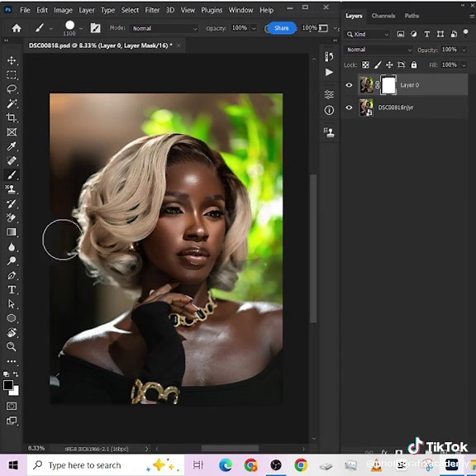Pick the black foreground color swatch
Image resolution: width=476 pixels, height=476 pixels.
click(x=7, y=384)
